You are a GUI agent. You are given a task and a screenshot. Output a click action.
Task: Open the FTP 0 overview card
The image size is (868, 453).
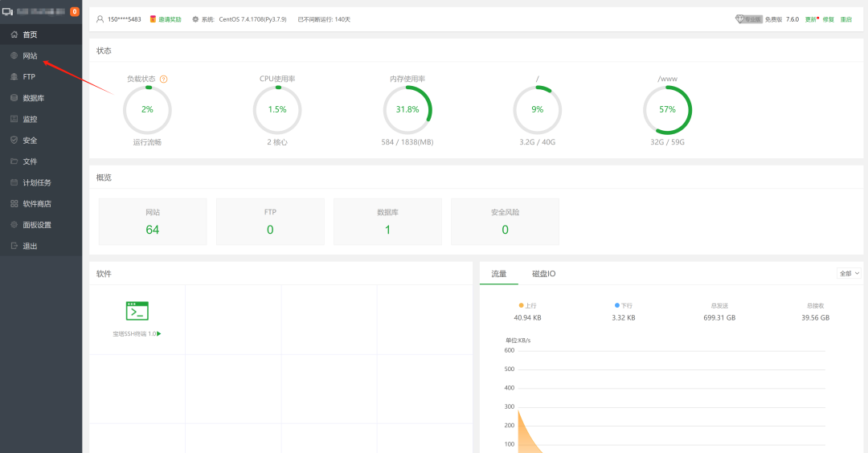tap(270, 222)
